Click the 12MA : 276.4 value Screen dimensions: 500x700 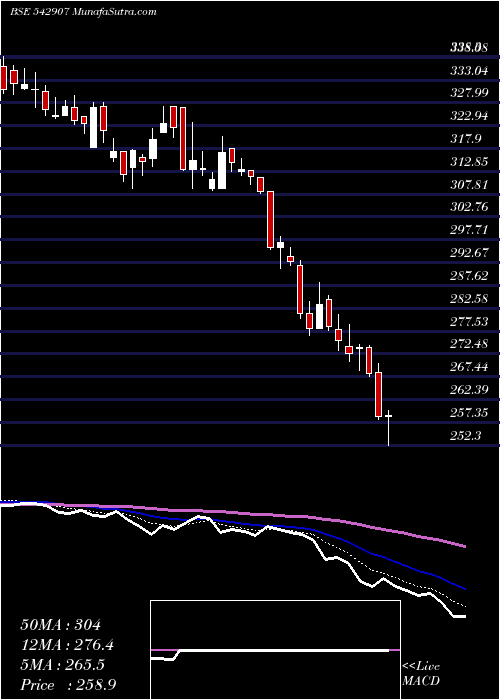tap(67, 645)
